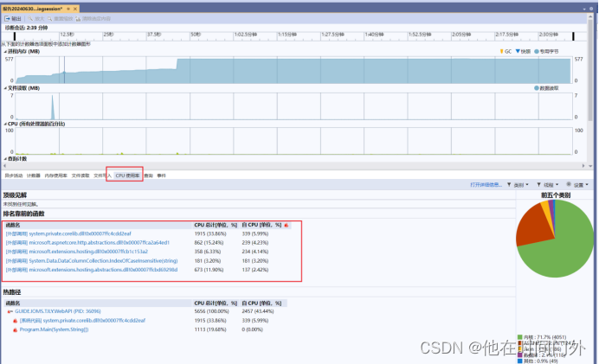Click the GC marker icon in memory legend
This screenshot has height=364, width=599.
(x=501, y=51)
